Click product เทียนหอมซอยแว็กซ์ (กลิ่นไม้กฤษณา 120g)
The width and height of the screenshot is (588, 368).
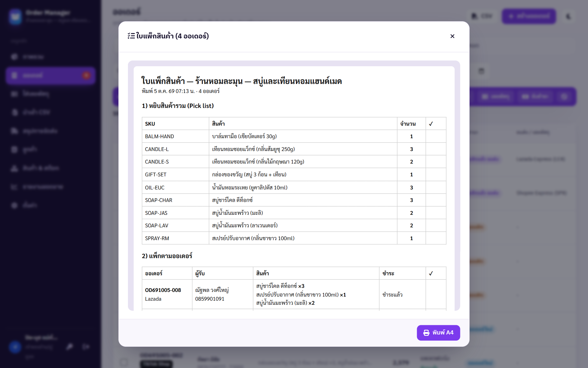pos(258,162)
